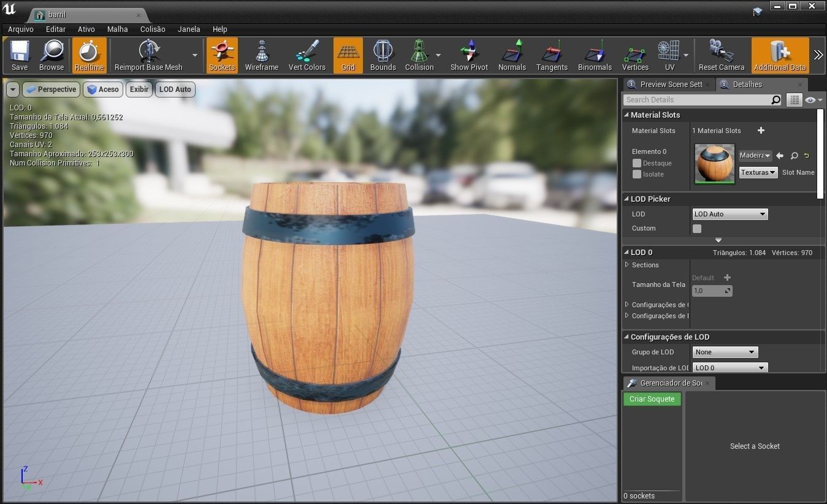The image size is (827, 504).
Task: Click the material magnifier browse icon
Action: click(x=794, y=156)
